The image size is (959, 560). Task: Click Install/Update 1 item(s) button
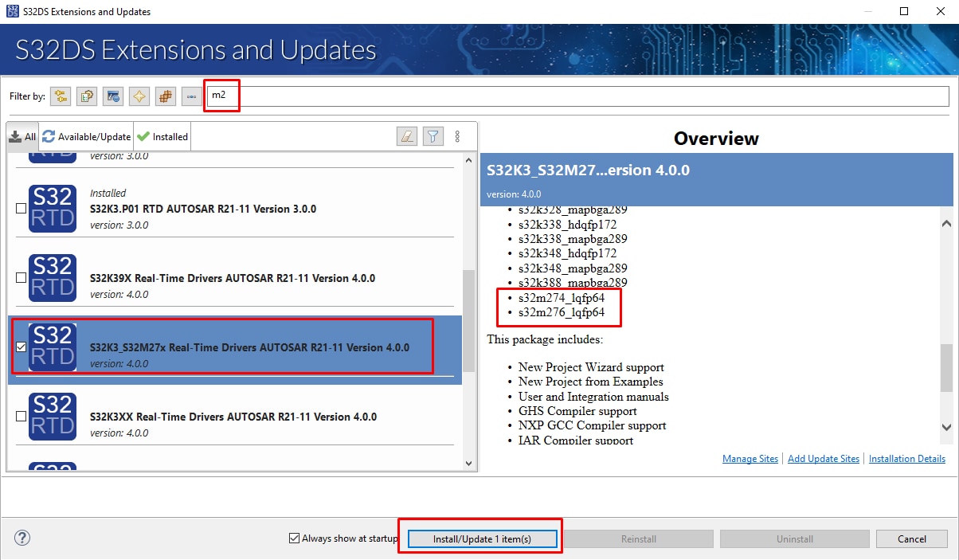tap(482, 539)
